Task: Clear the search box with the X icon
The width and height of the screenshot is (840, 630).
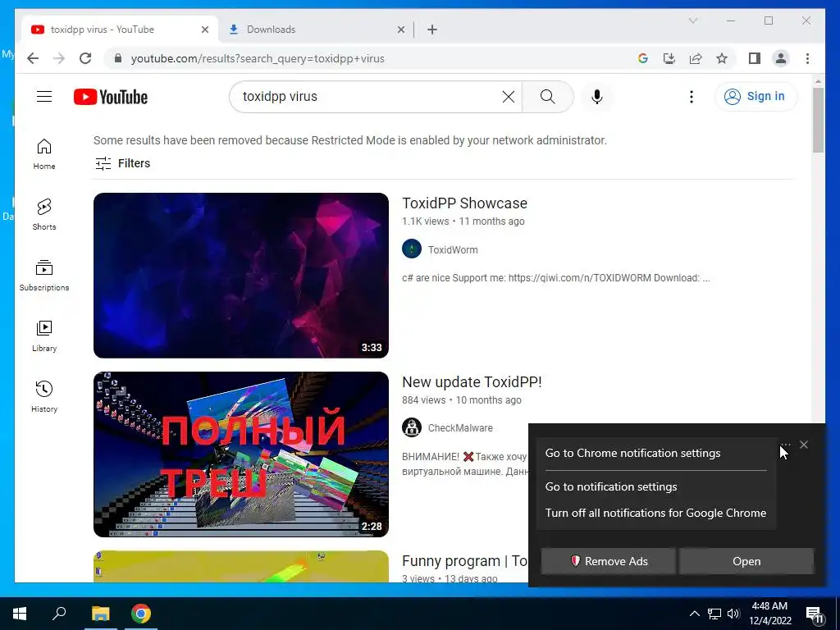Action: point(509,97)
